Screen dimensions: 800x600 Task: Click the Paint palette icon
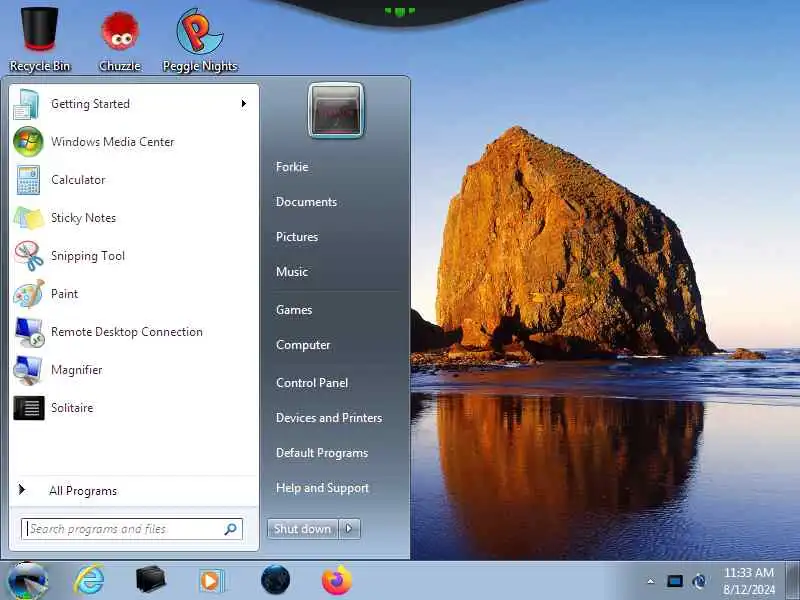(x=29, y=294)
